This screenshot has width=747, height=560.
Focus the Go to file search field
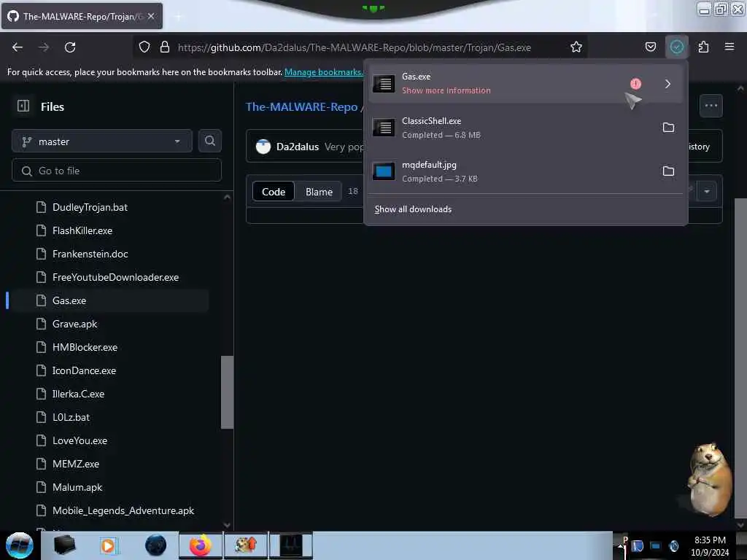click(x=117, y=171)
